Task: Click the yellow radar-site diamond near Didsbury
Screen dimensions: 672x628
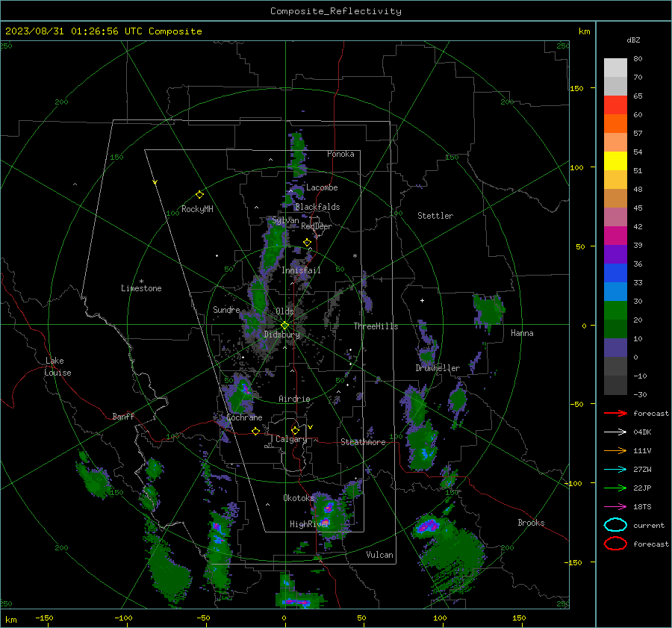Action: [x=284, y=326]
